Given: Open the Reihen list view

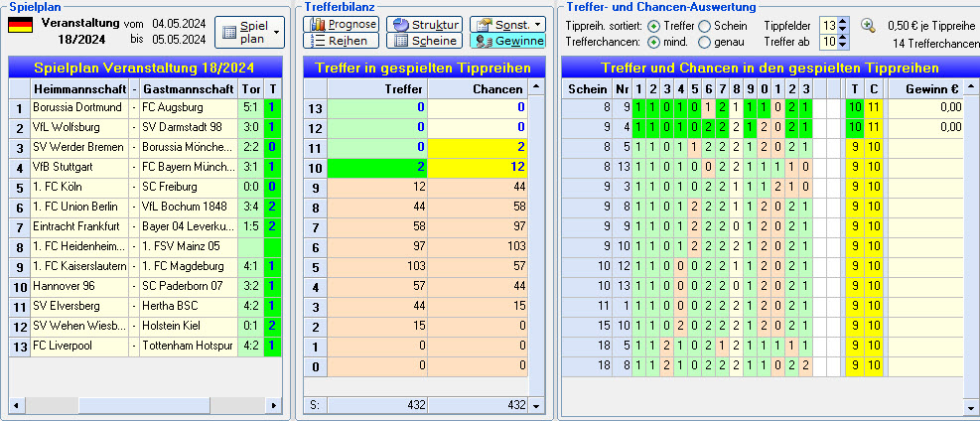Looking at the screenshot, I should (x=342, y=41).
